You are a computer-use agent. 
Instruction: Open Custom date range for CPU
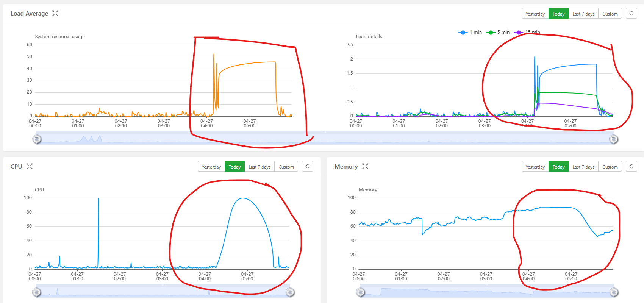tap(286, 167)
